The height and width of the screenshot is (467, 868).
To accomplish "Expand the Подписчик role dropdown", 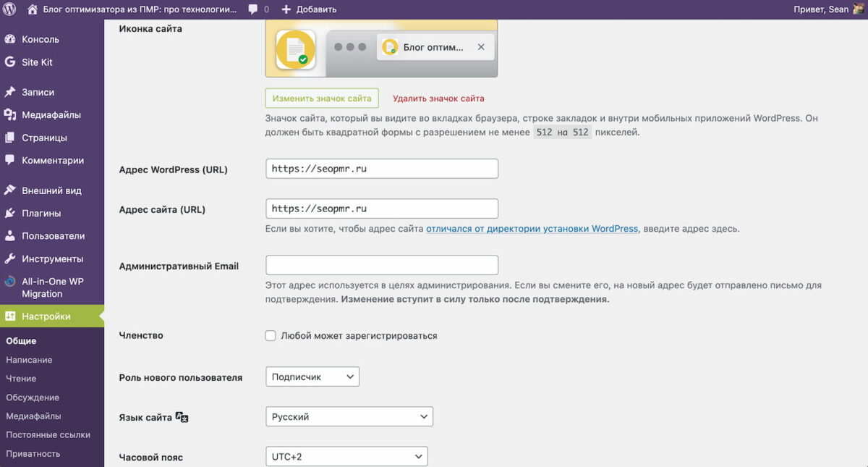I will (312, 377).
